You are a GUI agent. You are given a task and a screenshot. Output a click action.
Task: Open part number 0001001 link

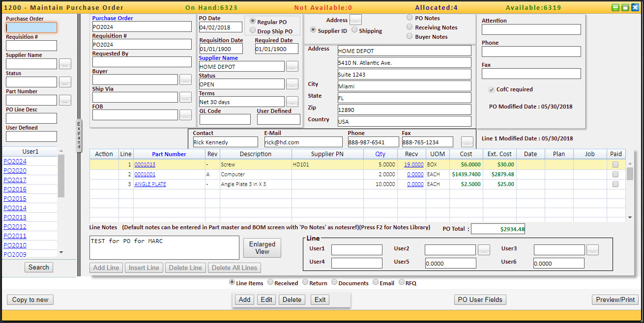(x=145, y=174)
